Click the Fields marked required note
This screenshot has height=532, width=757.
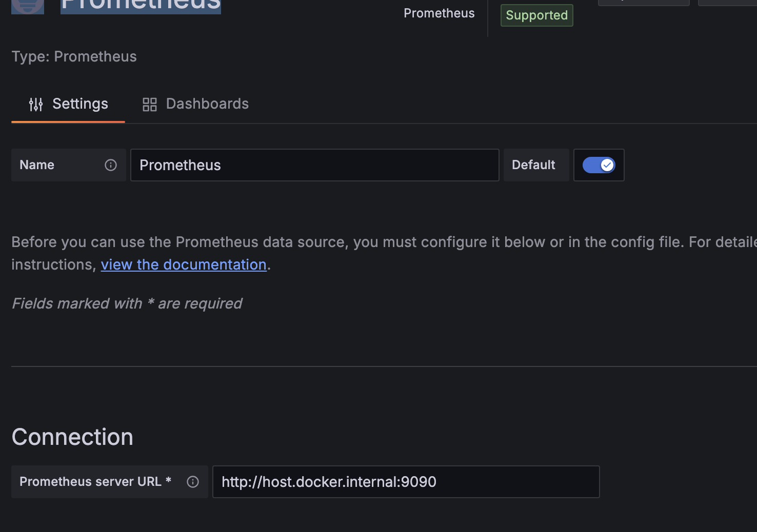point(127,303)
